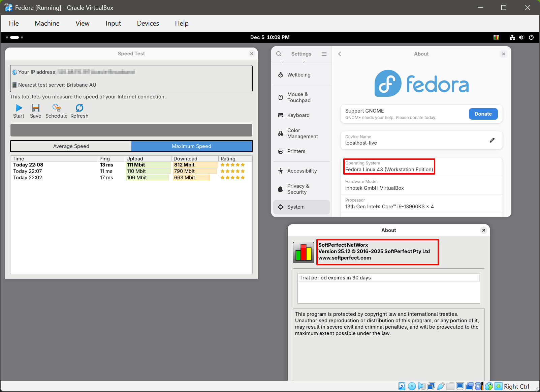The height and width of the screenshot is (392, 540).
Task: Close the NetWorx About dialog
Action: tap(484, 230)
